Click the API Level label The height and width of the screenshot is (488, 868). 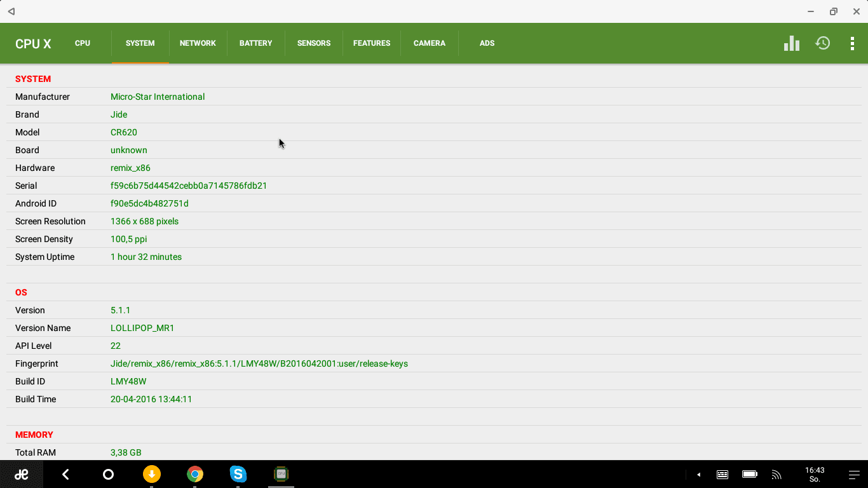34,346
